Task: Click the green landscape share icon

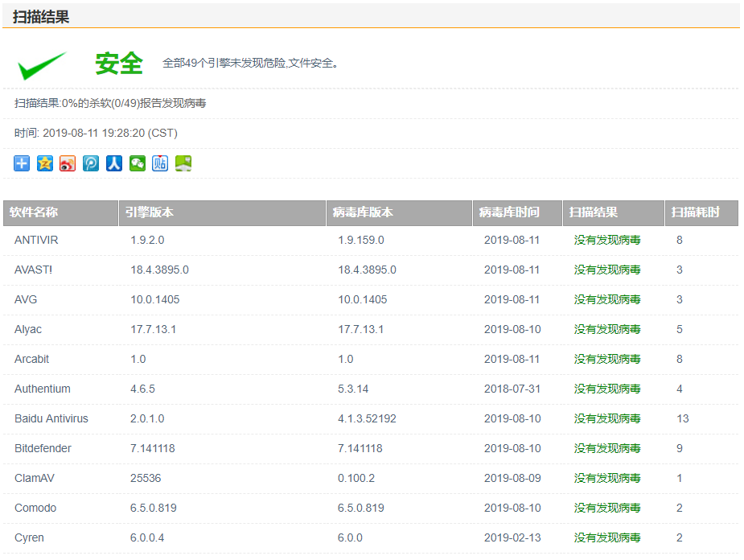Action: tap(183, 163)
